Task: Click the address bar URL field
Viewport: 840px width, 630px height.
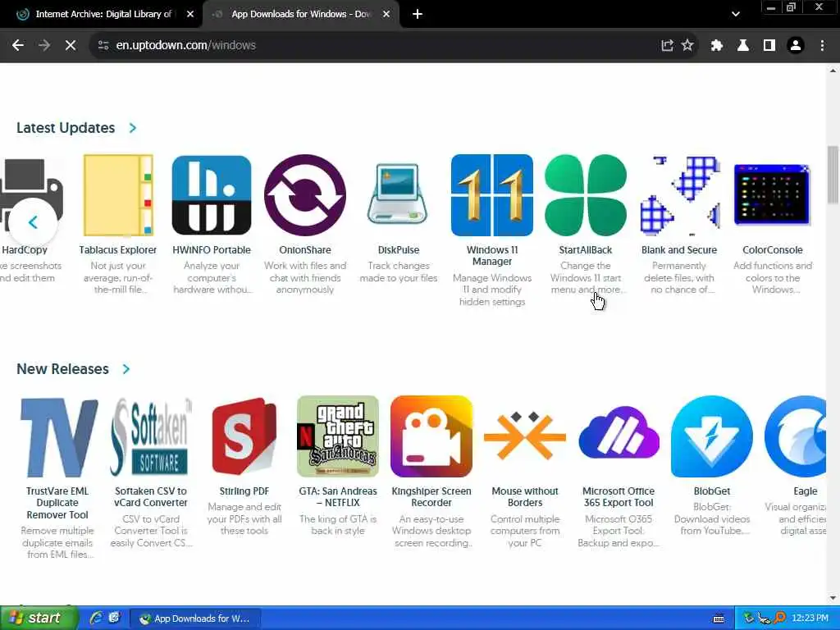Action: (x=375, y=46)
